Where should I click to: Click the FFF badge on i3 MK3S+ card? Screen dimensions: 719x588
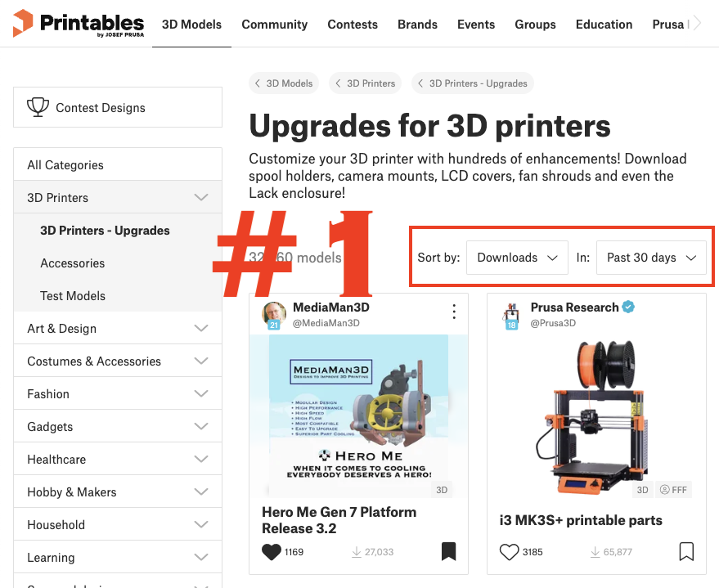coord(674,490)
